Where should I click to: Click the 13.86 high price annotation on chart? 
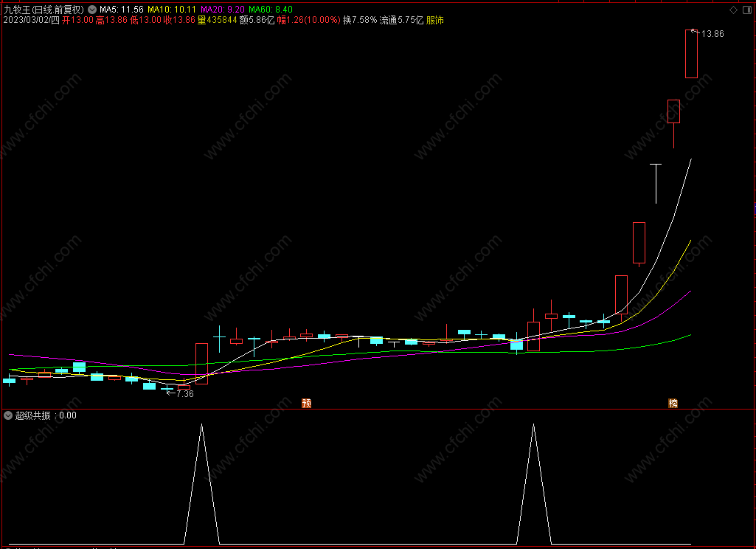click(712, 34)
